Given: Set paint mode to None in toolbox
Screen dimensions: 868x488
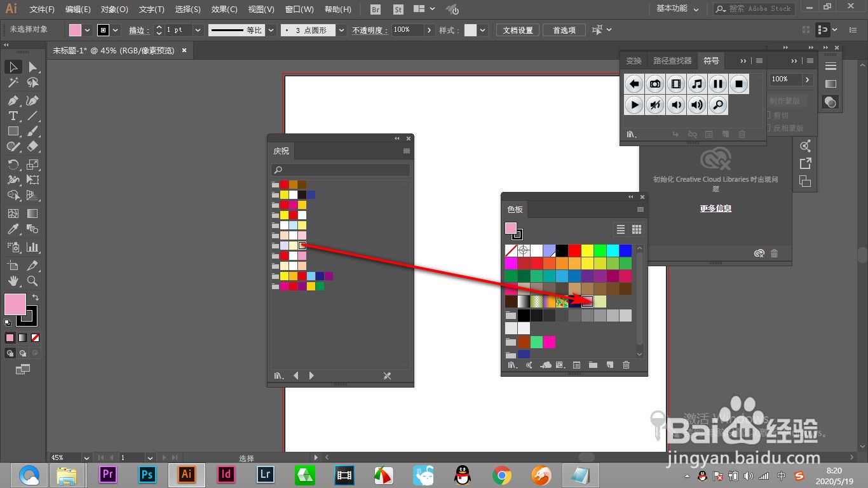Looking at the screenshot, I should click(x=36, y=337).
